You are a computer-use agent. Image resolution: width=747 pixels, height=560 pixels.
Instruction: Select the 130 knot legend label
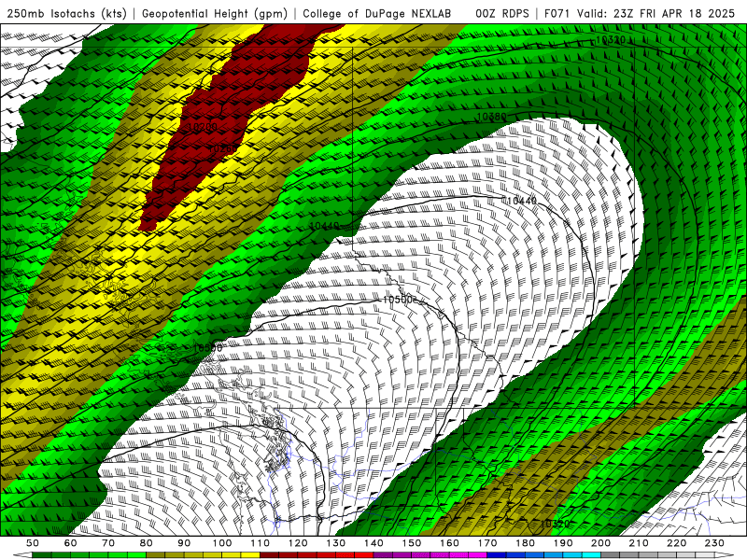pos(336,543)
